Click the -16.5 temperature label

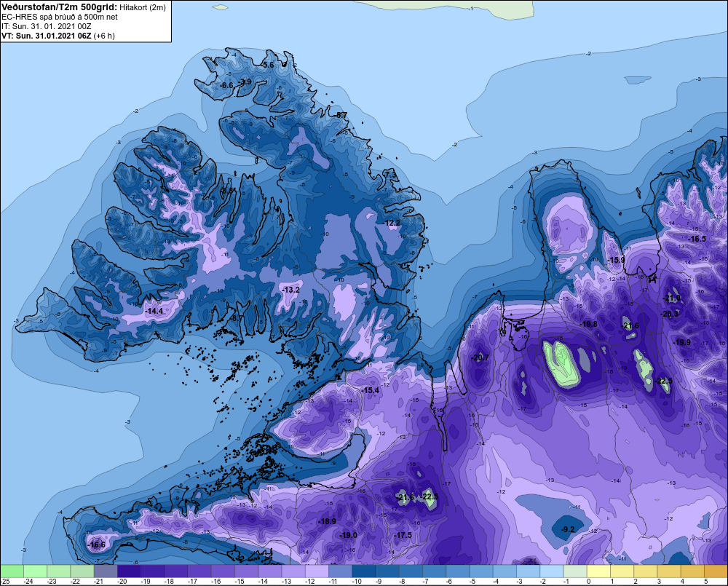pyautogui.click(x=697, y=239)
